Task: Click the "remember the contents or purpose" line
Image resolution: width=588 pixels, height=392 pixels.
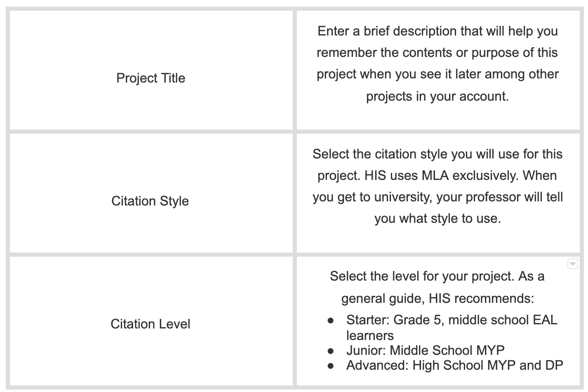Action: coord(437,52)
